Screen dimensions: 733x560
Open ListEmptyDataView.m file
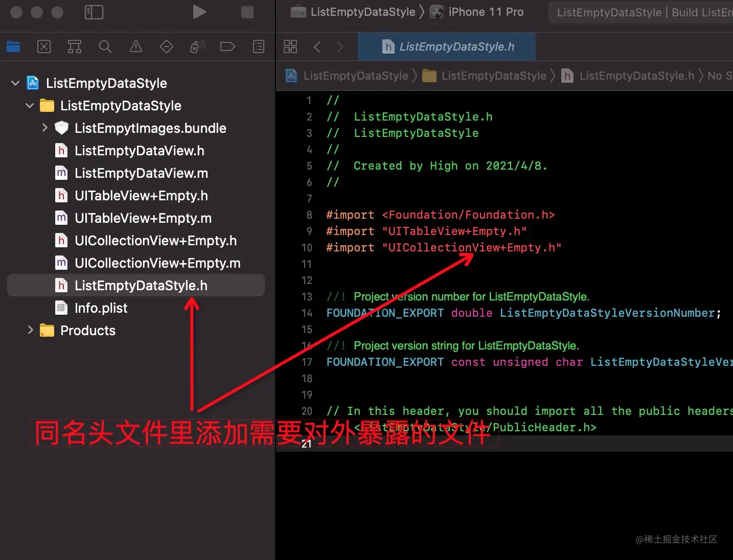click(x=141, y=173)
